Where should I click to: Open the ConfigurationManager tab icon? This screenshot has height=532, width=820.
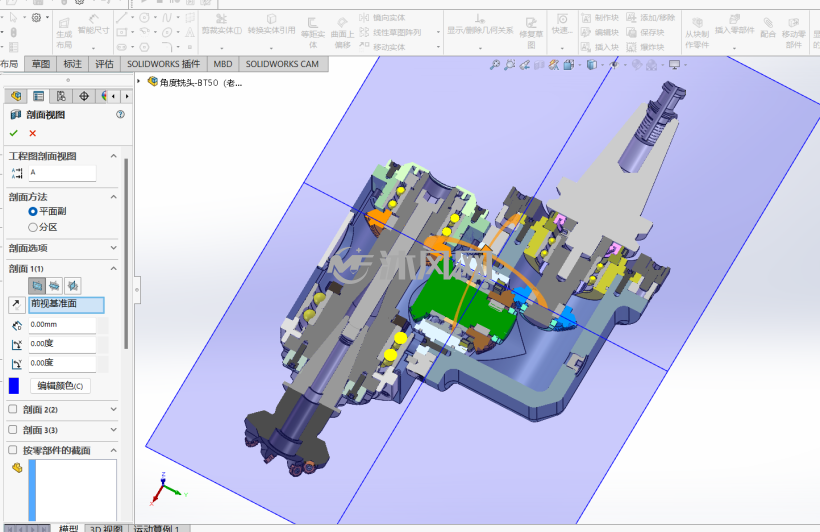pyautogui.click(x=61, y=96)
